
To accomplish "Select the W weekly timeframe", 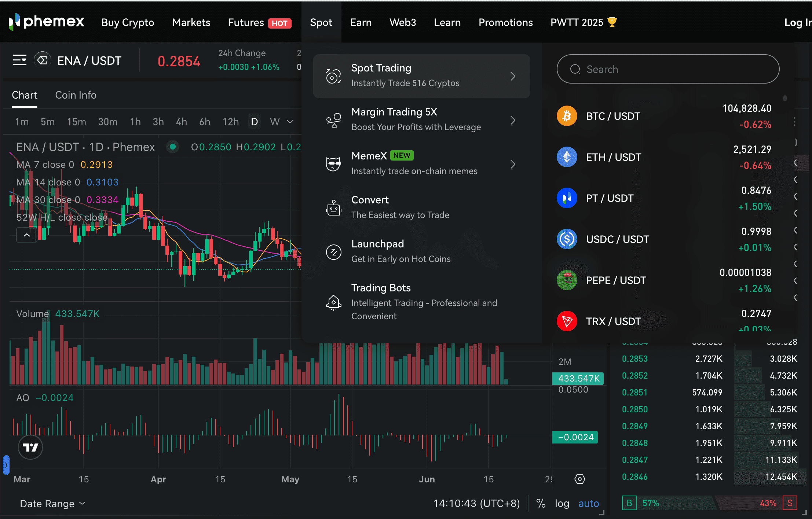I will point(275,122).
